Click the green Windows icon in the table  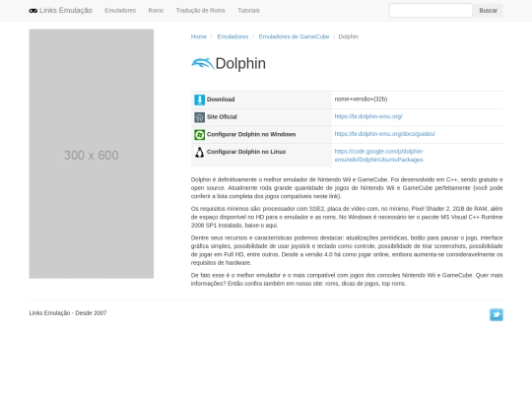199,135
